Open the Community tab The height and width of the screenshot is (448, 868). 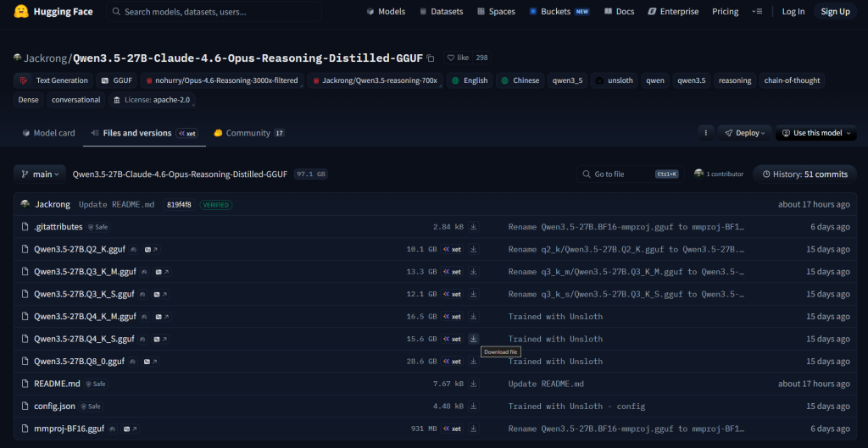point(248,133)
